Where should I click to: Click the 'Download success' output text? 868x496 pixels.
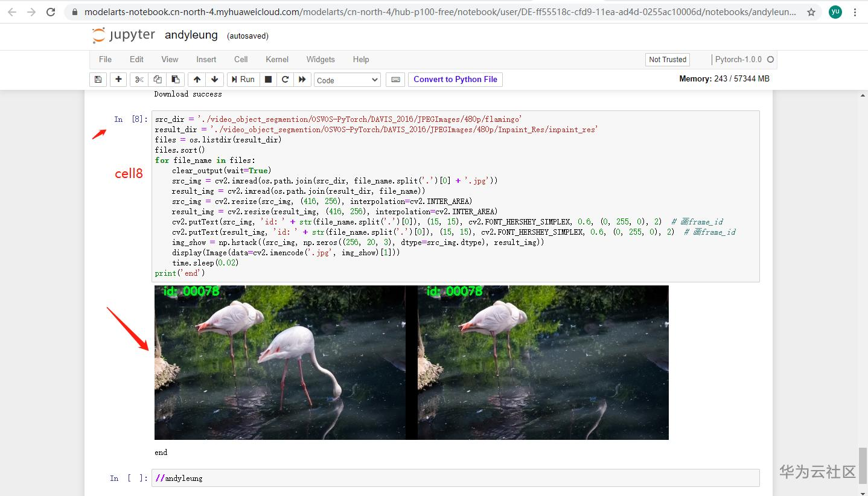(x=188, y=94)
